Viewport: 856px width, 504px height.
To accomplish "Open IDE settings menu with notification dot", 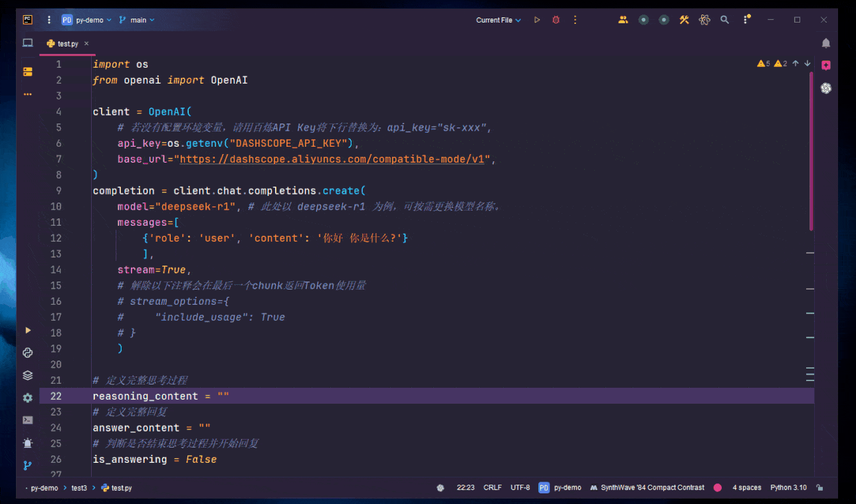I will (746, 20).
